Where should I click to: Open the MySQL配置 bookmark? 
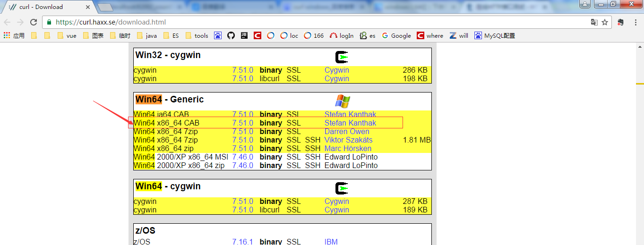(x=495, y=35)
